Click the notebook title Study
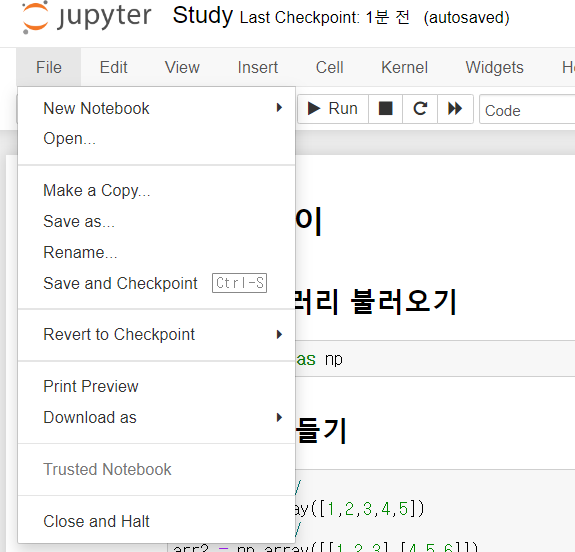575x552 pixels. [x=202, y=15]
